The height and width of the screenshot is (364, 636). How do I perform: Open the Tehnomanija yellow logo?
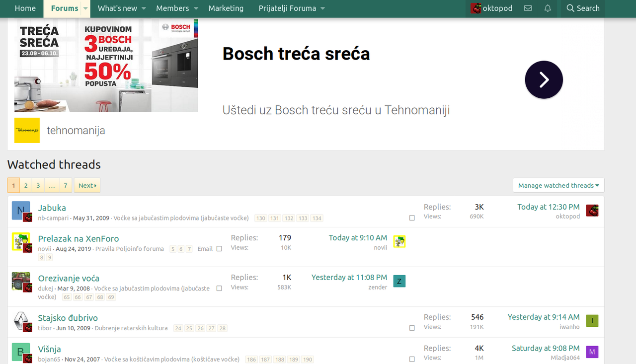27,130
